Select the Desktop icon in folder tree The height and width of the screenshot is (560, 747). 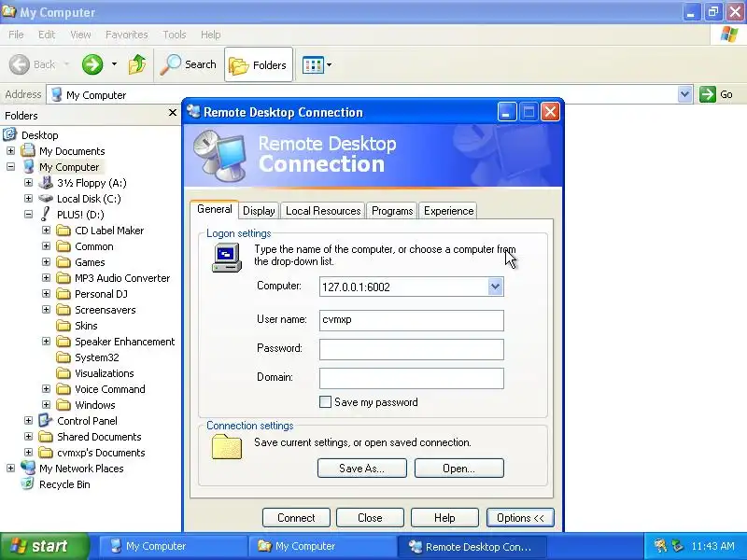(x=10, y=134)
